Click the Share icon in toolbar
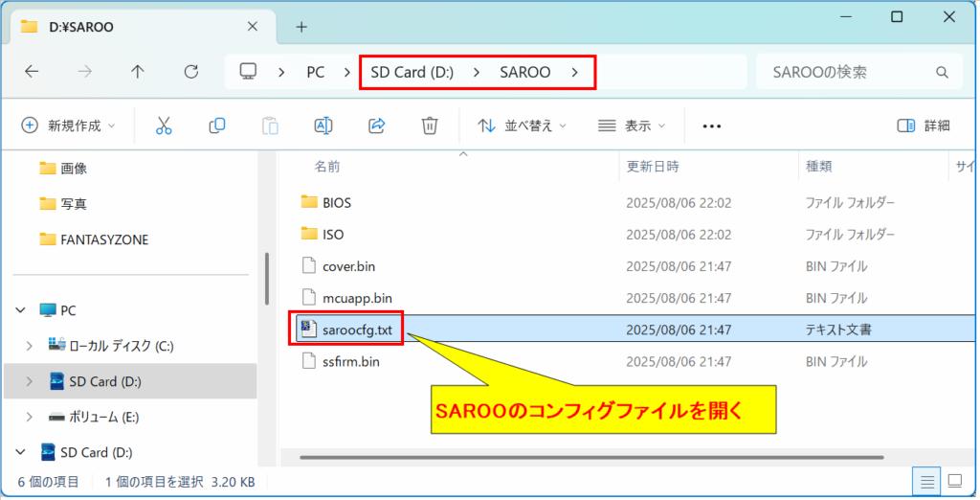 377,125
